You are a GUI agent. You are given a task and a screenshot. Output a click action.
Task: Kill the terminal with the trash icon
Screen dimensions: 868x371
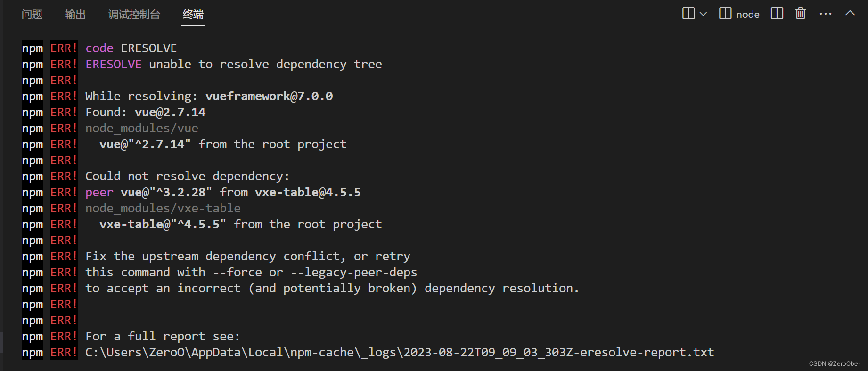[800, 14]
